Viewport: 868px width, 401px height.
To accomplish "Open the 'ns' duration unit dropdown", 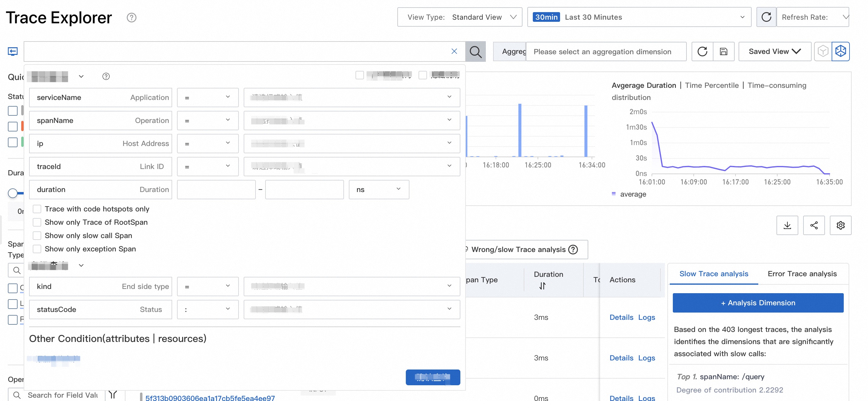I will (x=379, y=190).
